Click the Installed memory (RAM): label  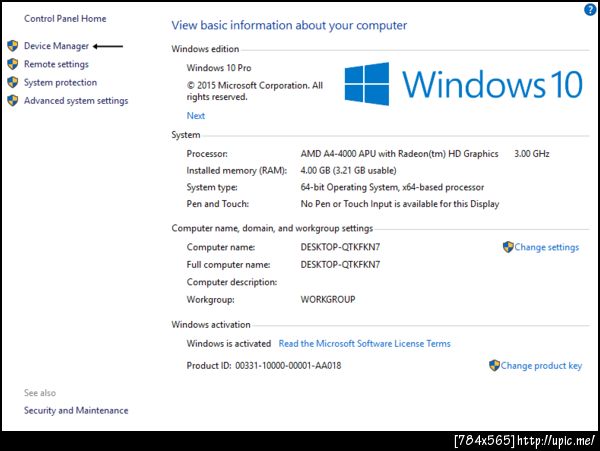point(236,171)
